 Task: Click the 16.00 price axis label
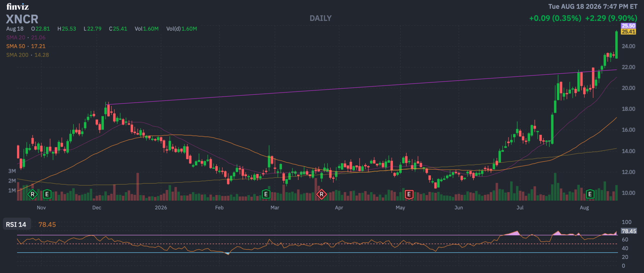[628, 130]
